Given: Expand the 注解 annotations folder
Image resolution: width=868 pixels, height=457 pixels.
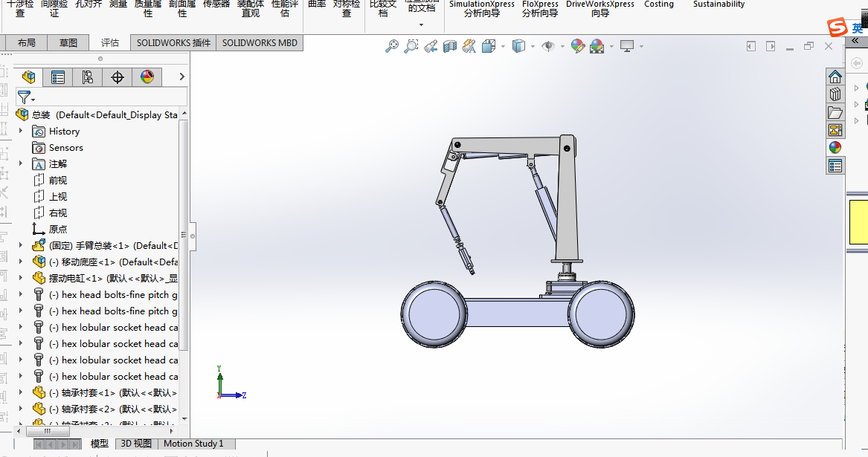Looking at the screenshot, I should coord(21,163).
